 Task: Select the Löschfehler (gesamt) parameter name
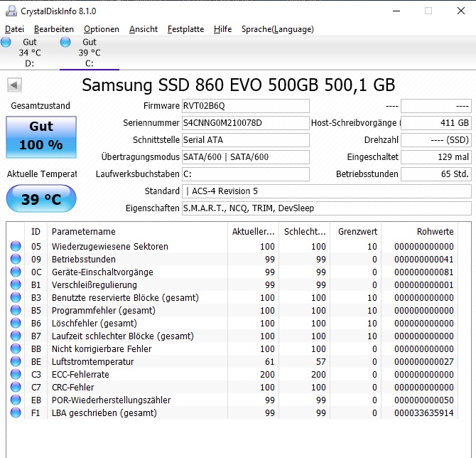pyautogui.click(x=94, y=323)
